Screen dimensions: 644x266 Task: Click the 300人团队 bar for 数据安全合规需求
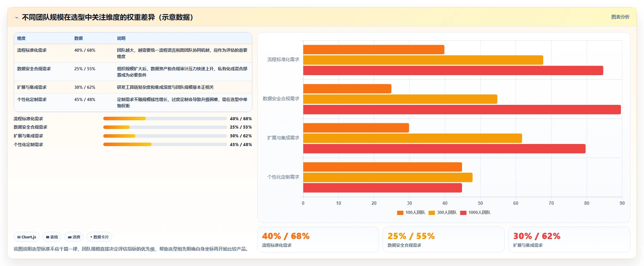click(x=400, y=99)
